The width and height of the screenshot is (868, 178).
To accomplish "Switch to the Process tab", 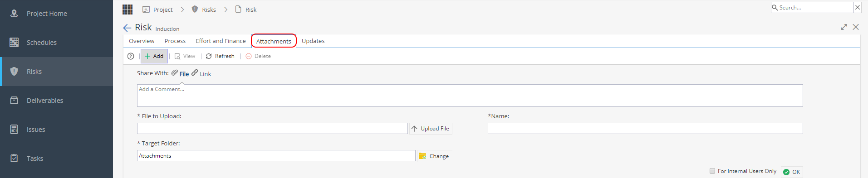I will pos(175,41).
